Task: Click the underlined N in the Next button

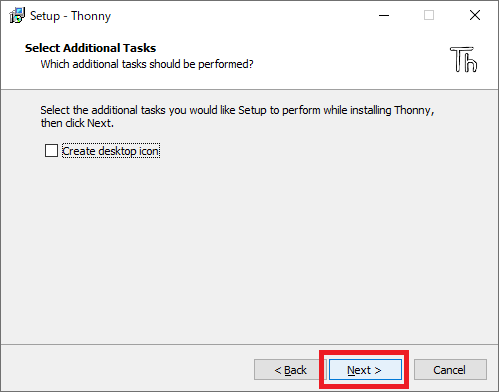Action: click(x=351, y=370)
